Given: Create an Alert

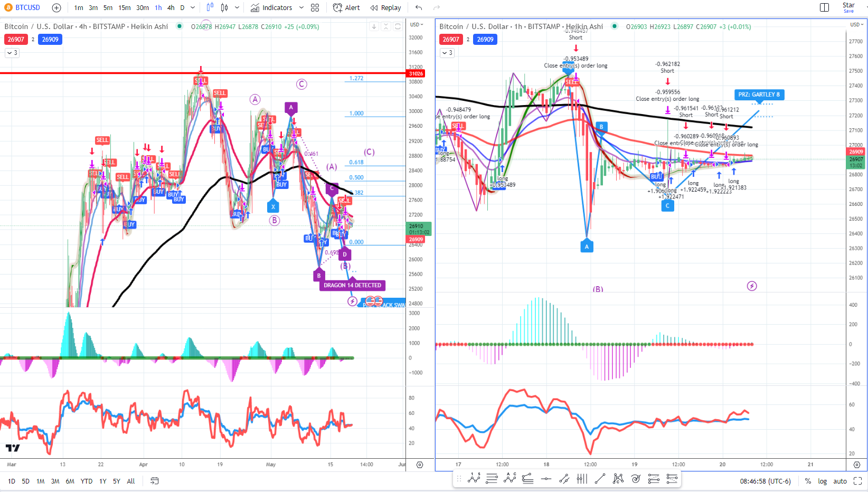Looking at the screenshot, I should [x=346, y=7].
